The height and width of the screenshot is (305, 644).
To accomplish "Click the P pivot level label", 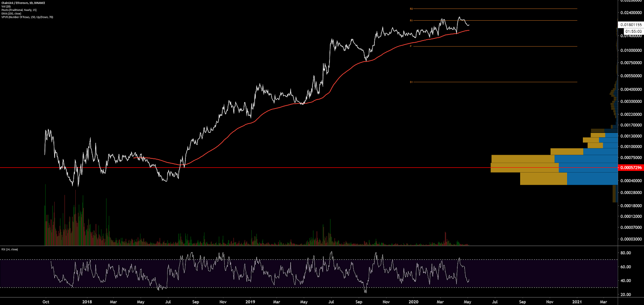I will (x=410, y=46).
